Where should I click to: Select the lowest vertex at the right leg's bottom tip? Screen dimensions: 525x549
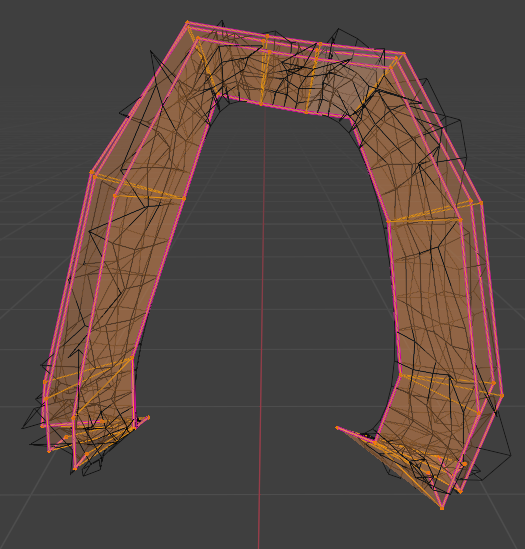pyautogui.click(x=442, y=508)
